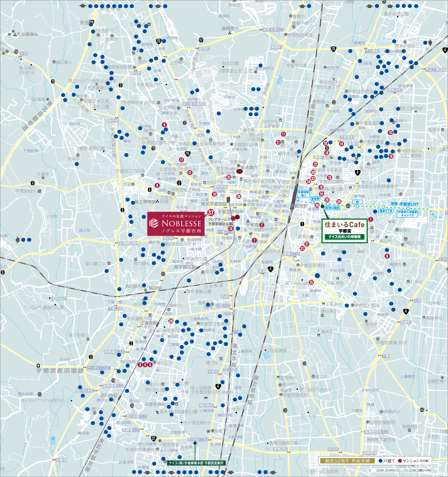Image resolution: width=448 pixels, height=477 pixels.
Task: Click red mansion marker 13
Action: click(x=390, y=132)
